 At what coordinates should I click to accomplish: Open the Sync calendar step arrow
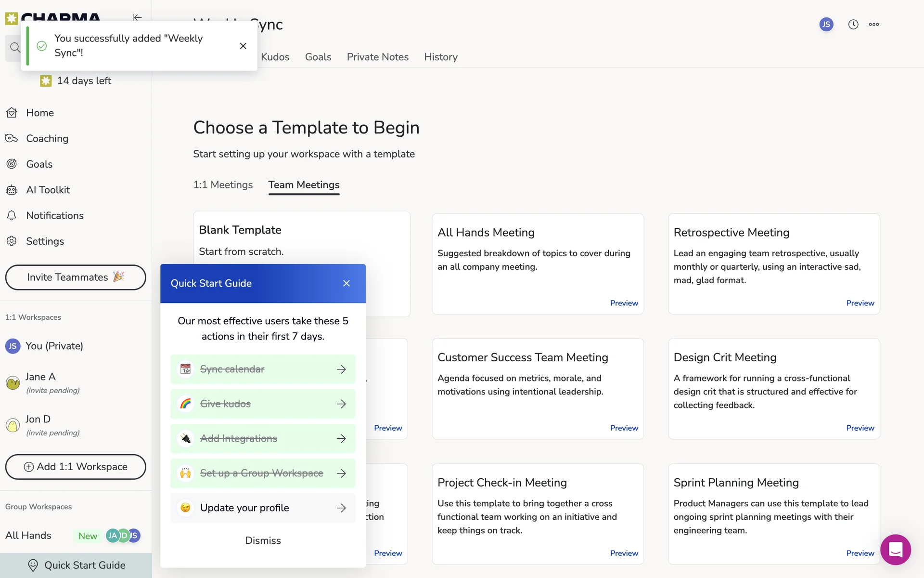coord(341,369)
